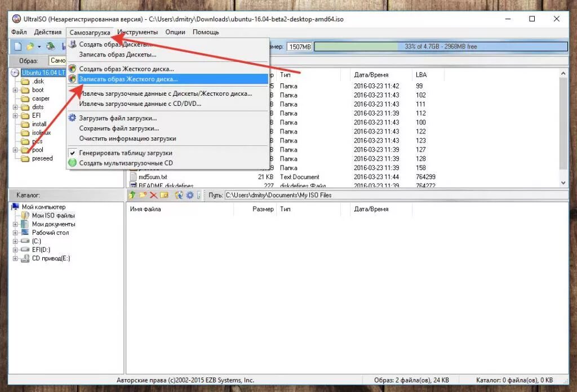
Task: Click the blue gear icon in the catalog toolbar
Action: click(189, 195)
